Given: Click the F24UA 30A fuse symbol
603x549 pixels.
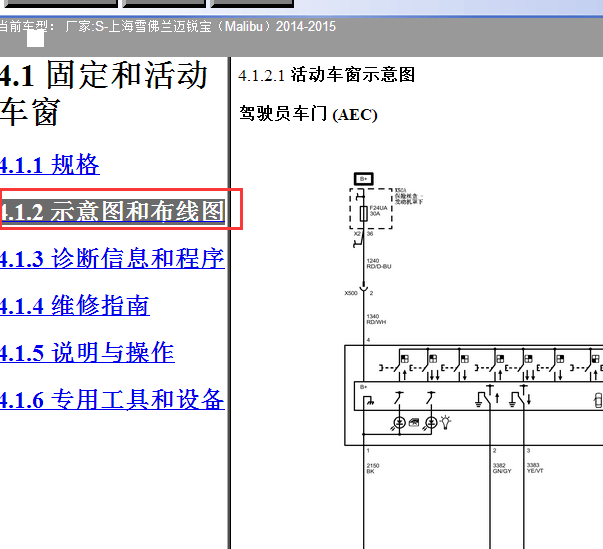Looking at the screenshot, I should (x=363, y=213).
